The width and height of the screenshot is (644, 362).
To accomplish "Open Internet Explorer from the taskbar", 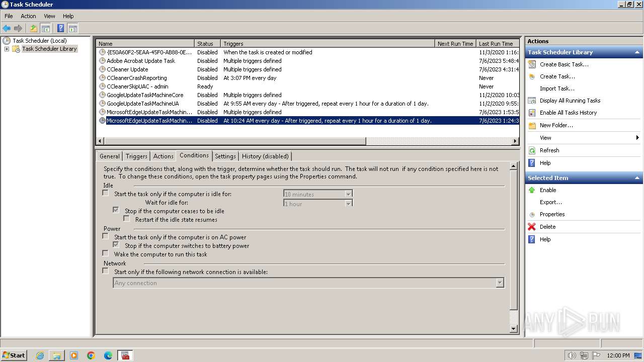I will coord(40,355).
